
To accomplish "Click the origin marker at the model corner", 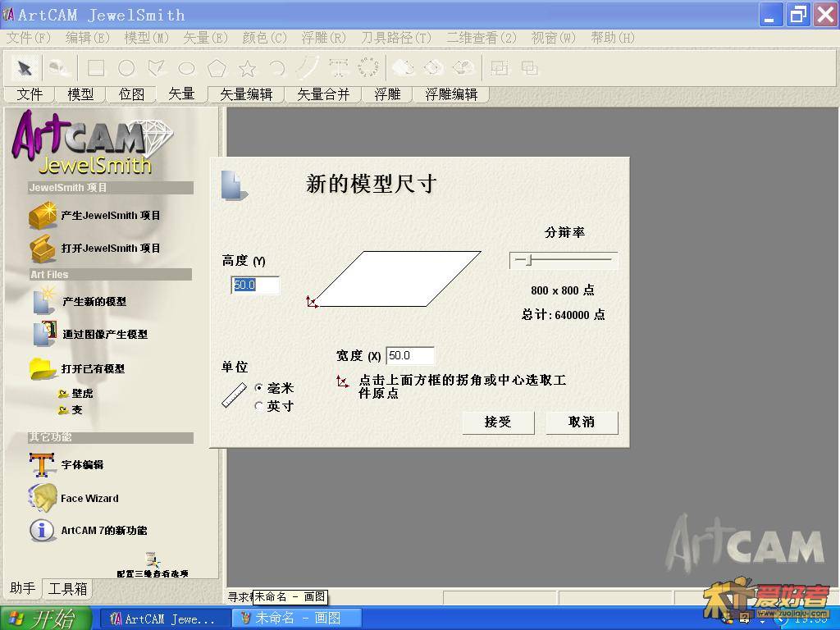I will coord(312,302).
